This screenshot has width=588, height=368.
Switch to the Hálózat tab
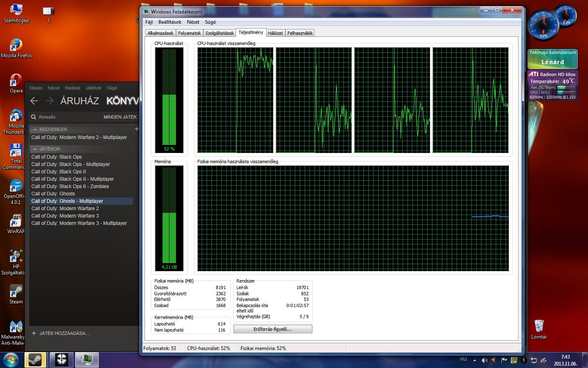point(275,33)
